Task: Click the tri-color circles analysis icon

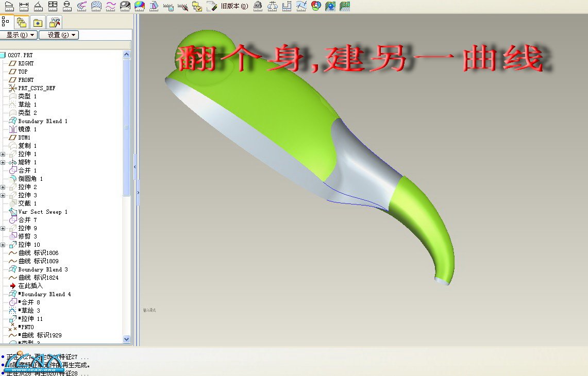Action: 316,6
